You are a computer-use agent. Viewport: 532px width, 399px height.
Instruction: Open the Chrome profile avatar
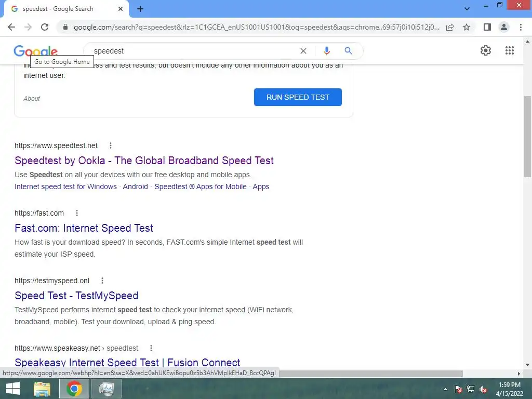(x=504, y=27)
